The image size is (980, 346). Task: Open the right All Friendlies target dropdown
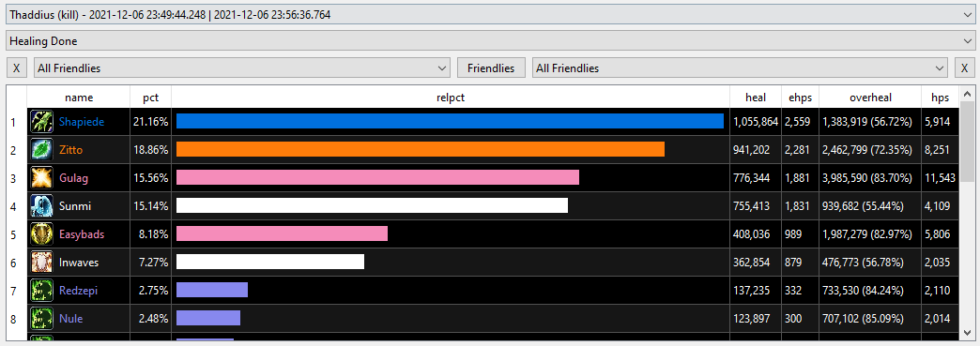click(x=740, y=68)
